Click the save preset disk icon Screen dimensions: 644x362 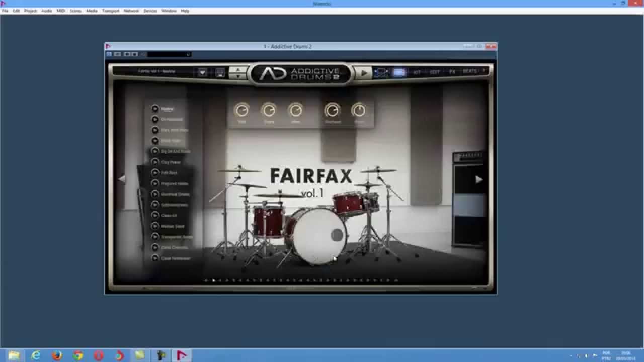tap(220, 72)
